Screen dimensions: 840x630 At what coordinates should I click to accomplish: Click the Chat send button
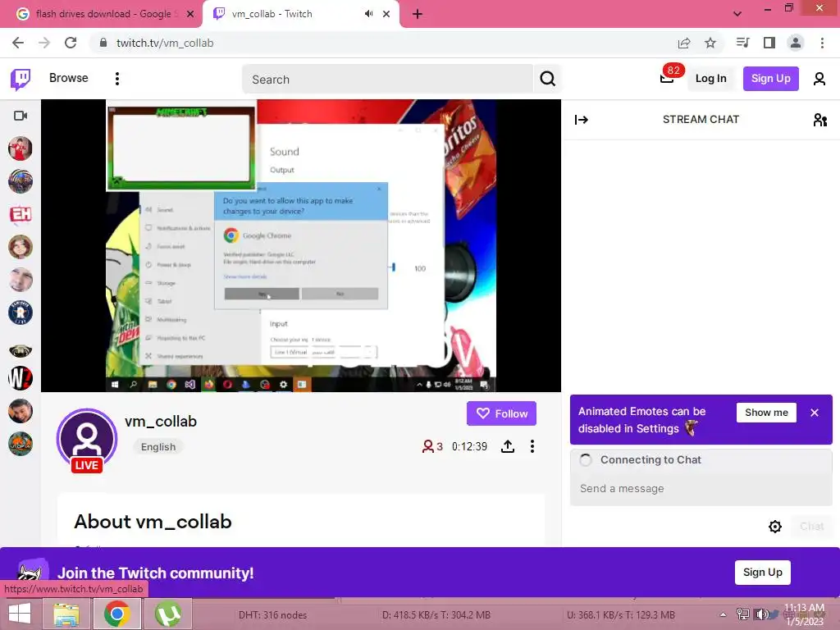coord(811,527)
